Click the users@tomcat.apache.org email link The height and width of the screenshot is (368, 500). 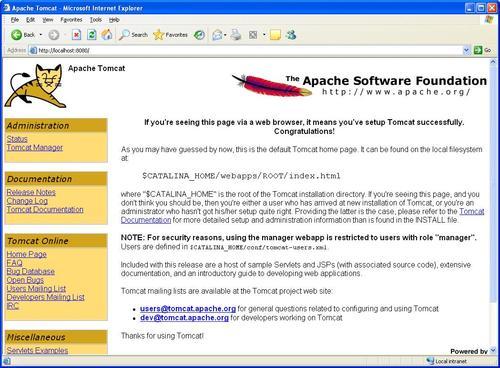(x=188, y=309)
